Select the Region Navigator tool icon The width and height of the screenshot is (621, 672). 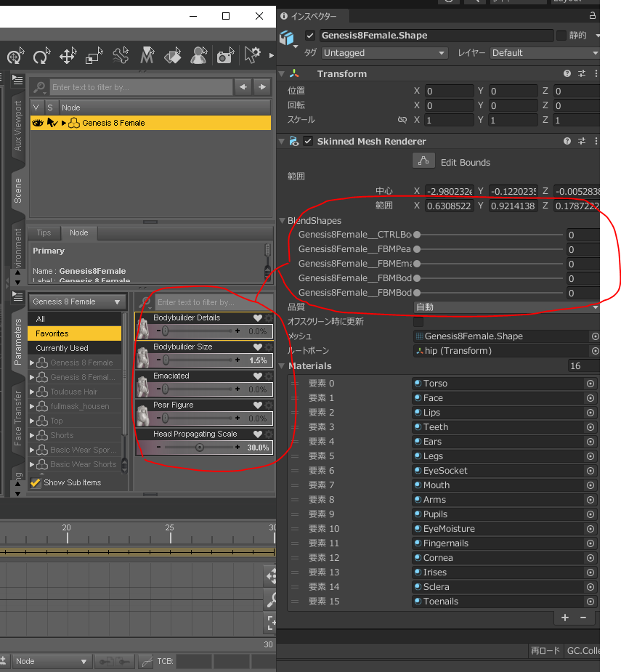click(x=199, y=56)
